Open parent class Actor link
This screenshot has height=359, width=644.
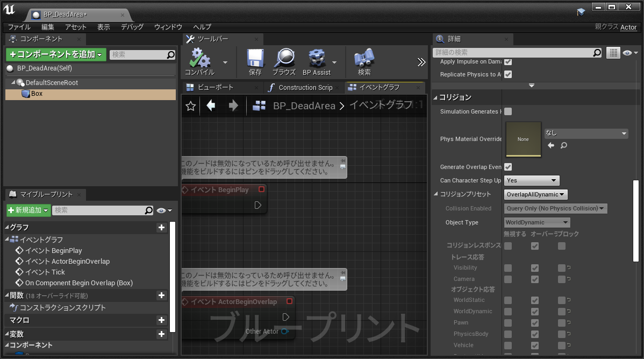coord(628,27)
